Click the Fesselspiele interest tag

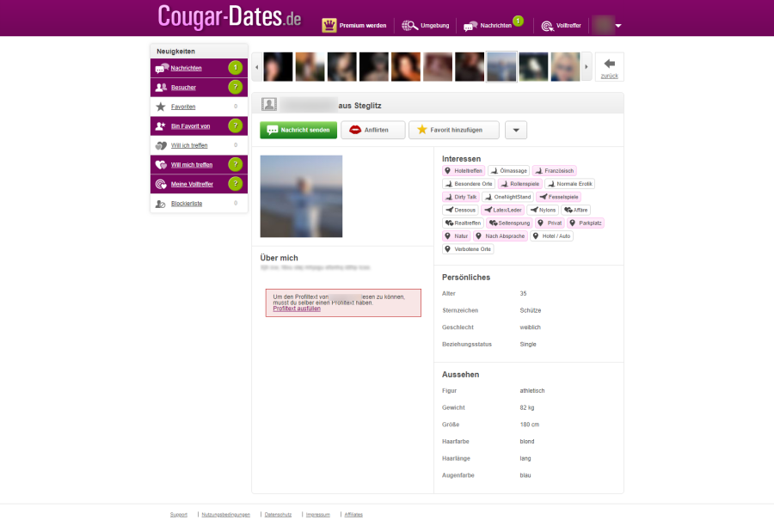point(558,197)
